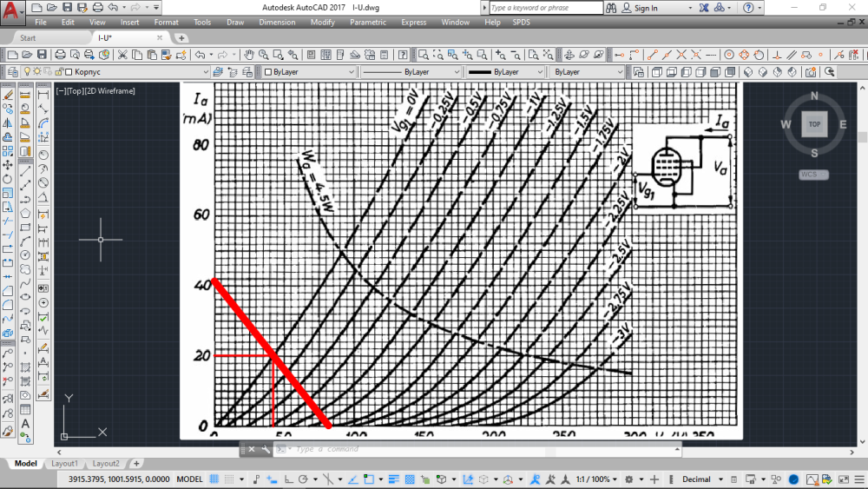The height and width of the screenshot is (489, 868).
Task: Toggle the MODEL space button in status bar
Action: point(190,479)
